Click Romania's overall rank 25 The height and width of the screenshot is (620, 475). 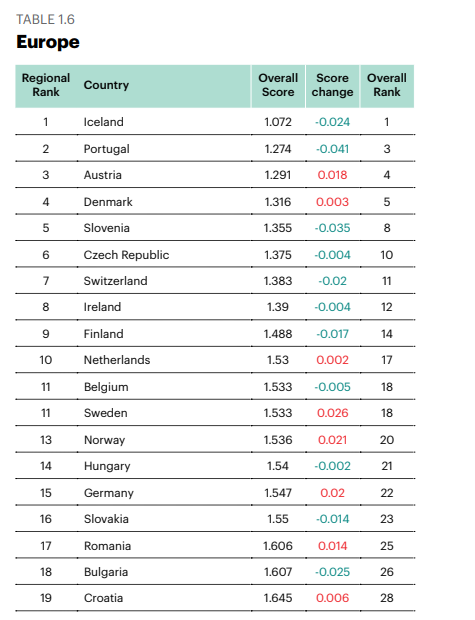[387, 546]
